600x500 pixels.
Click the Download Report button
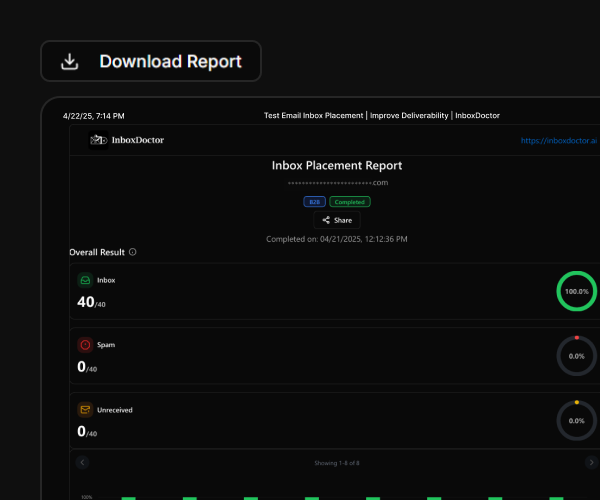(151, 61)
